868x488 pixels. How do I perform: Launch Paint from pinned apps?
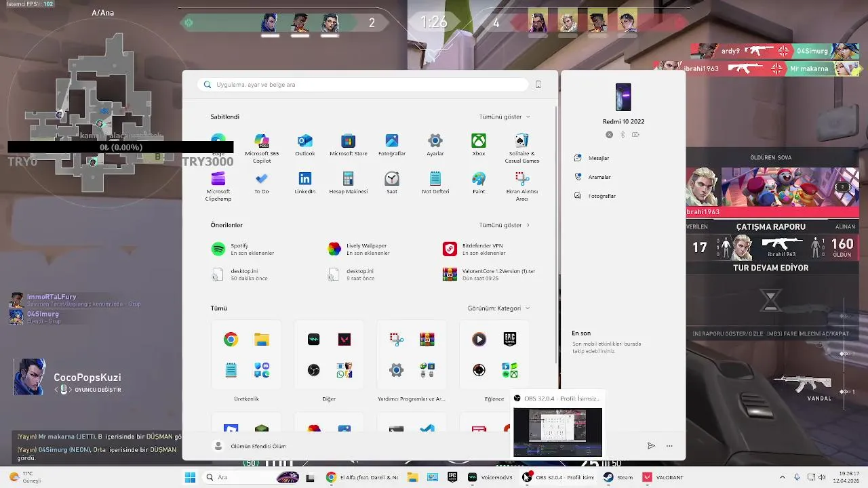pyautogui.click(x=479, y=183)
